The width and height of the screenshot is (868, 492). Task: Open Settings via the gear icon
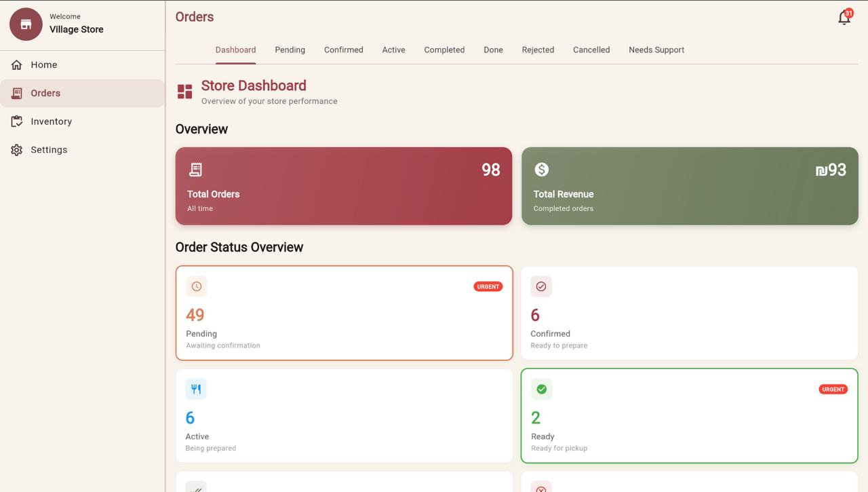pos(16,149)
